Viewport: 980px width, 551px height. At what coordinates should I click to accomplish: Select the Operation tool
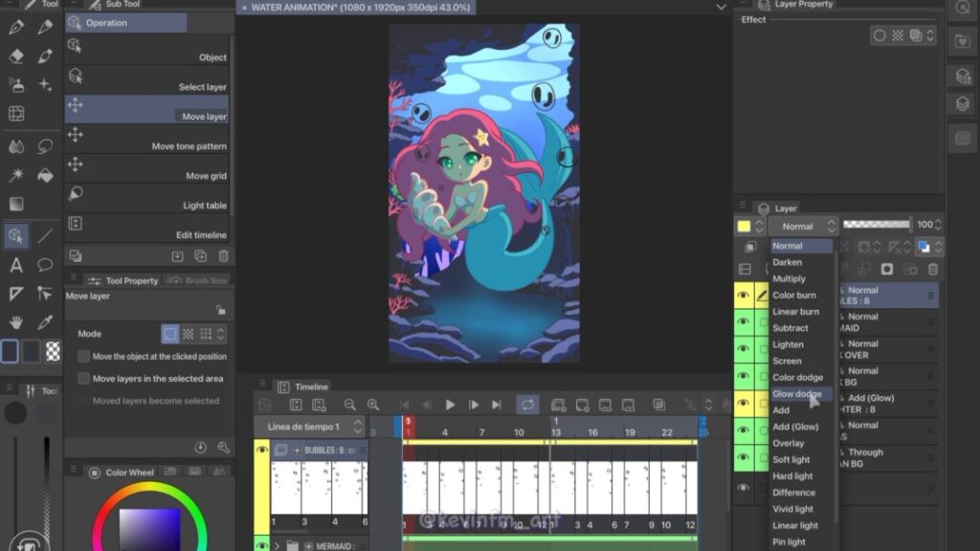click(x=16, y=235)
